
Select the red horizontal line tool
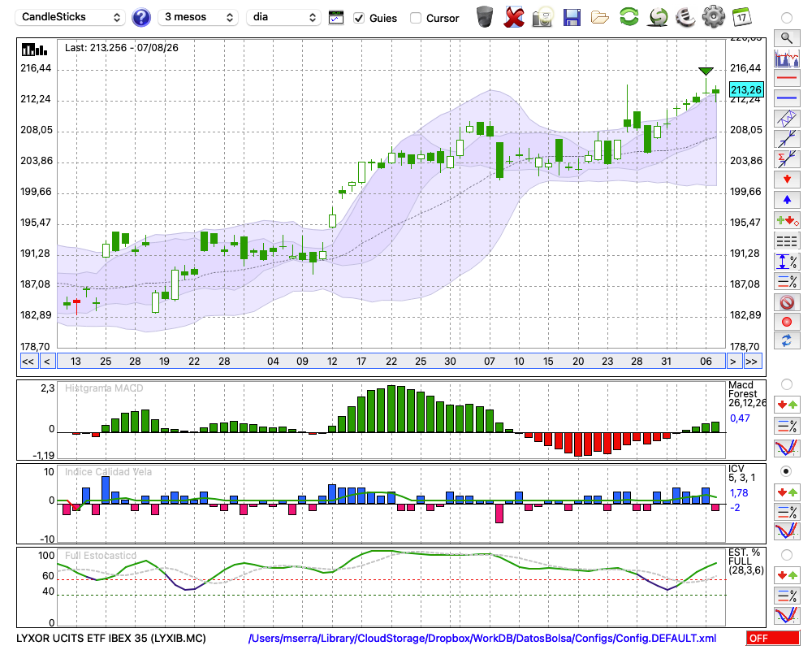coord(787,78)
